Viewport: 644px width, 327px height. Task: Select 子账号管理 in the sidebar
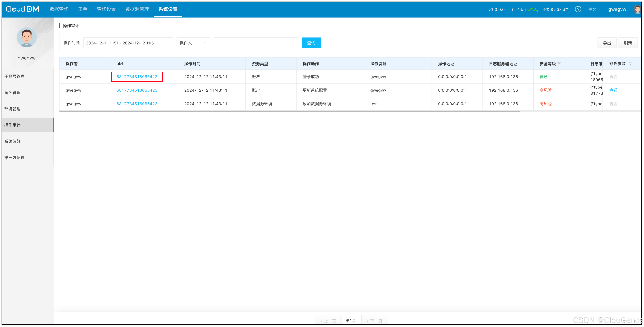tap(14, 76)
